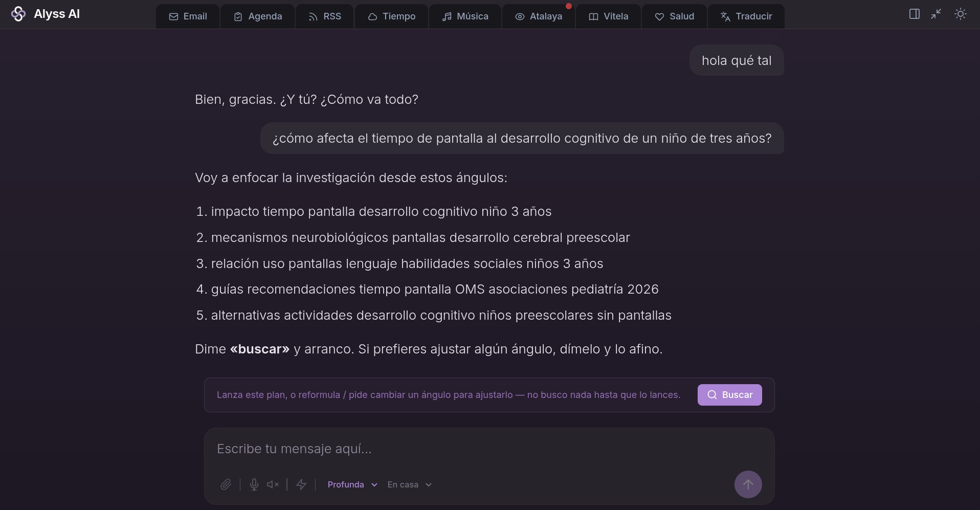Click the lightning bolt icon

pyautogui.click(x=301, y=484)
